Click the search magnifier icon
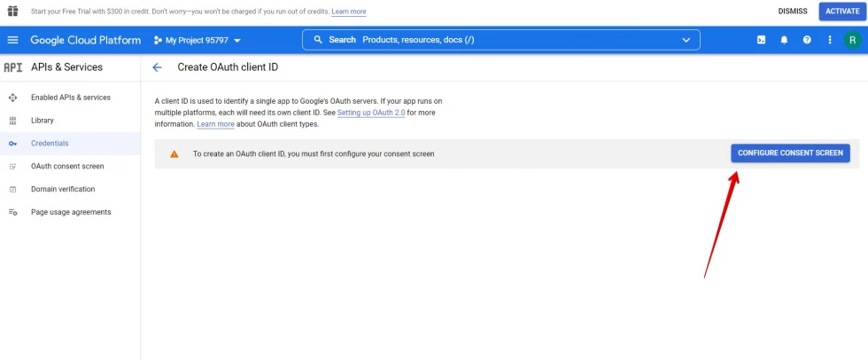Viewport: 868px width, 360px height. [x=318, y=40]
